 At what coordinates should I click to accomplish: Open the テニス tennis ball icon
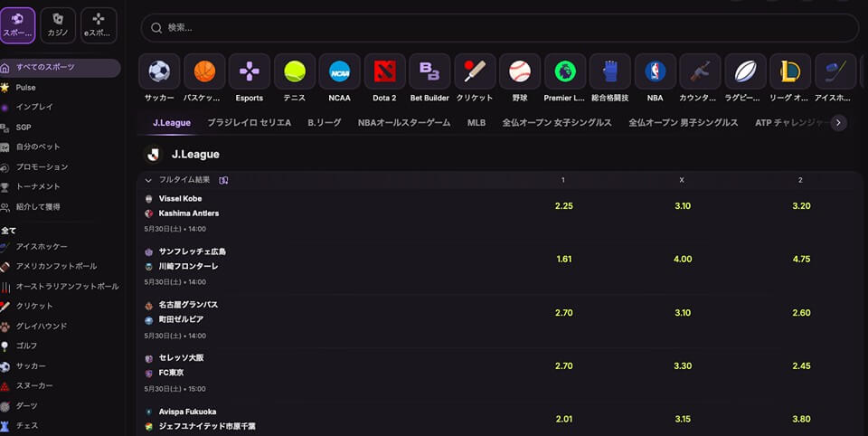coord(295,71)
